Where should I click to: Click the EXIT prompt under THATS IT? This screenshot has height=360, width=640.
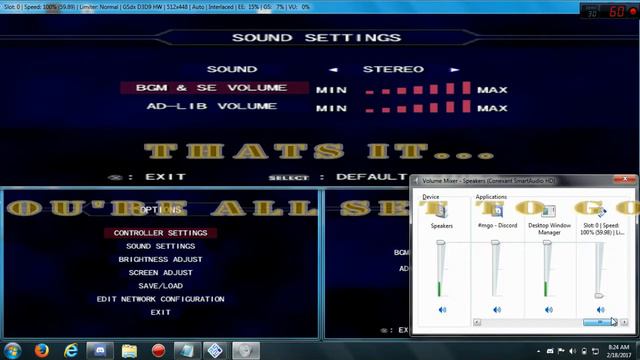coord(147,177)
